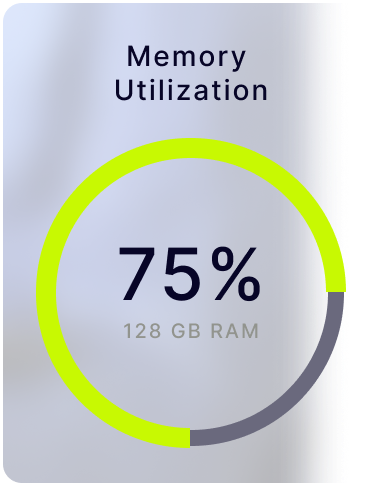381x485 pixels.
Task: Select the word Utilization in the title
Action: [x=191, y=90]
